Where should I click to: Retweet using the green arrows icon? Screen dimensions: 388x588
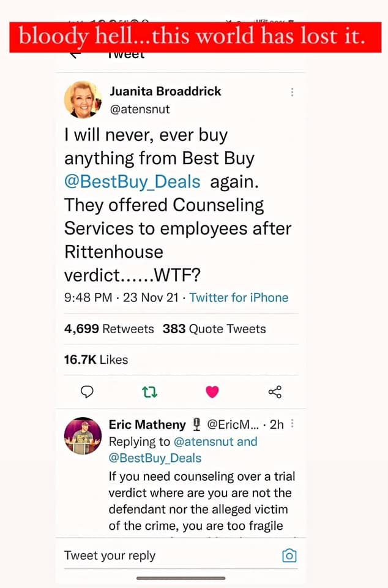149,392
